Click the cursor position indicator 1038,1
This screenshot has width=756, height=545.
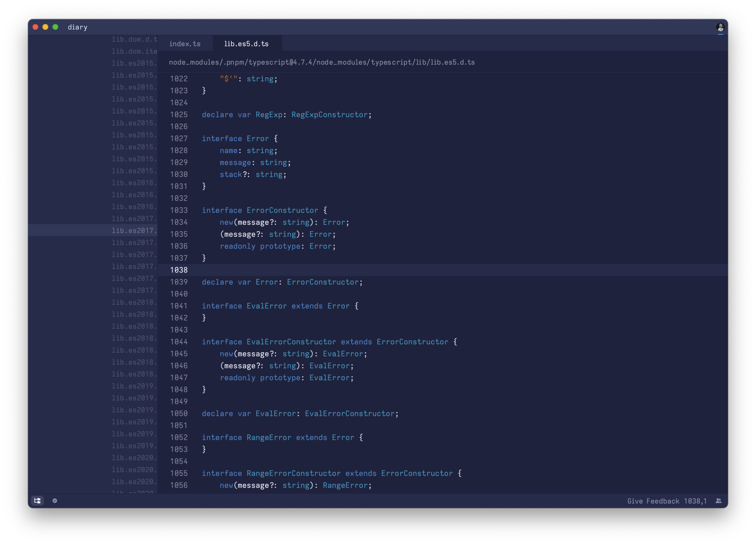697,501
